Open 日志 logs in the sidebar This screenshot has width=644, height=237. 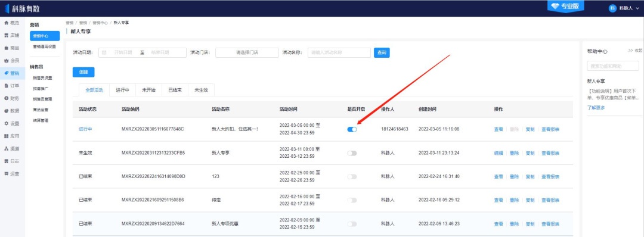[12, 161]
